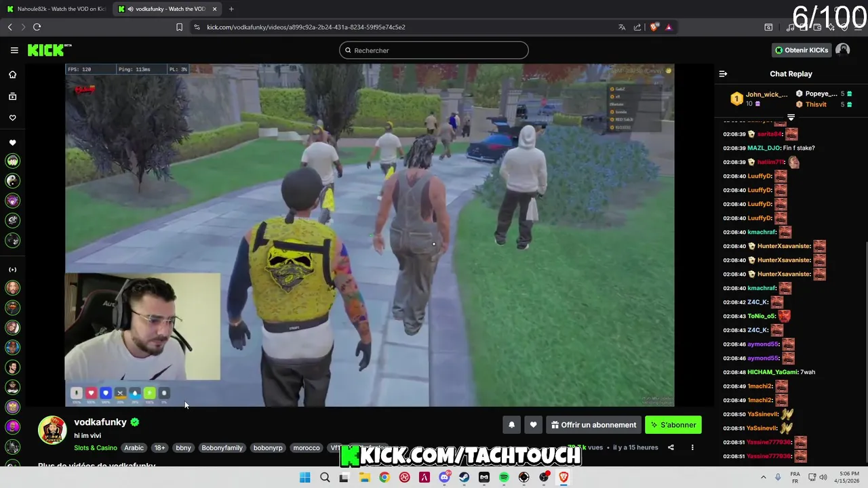
Task: Open the vodkafunky channel name link
Action: (x=100, y=422)
